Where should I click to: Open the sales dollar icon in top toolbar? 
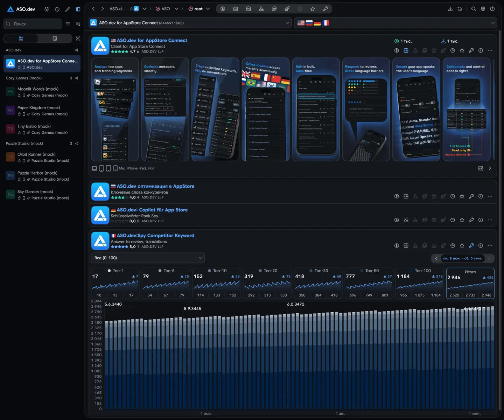pyautogui.click(x=223, y=9)
